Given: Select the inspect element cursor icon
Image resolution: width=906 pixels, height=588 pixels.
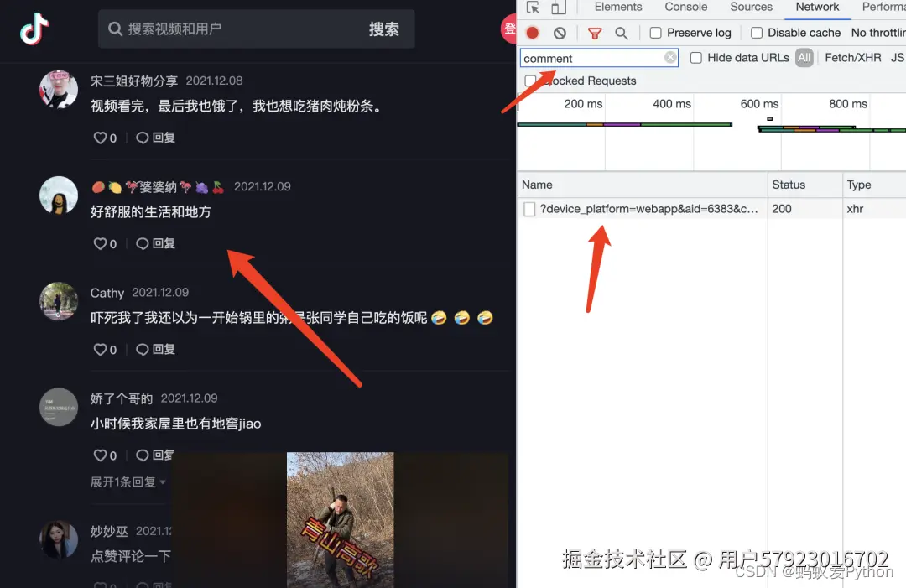Looking at the screenshot, I should [534, 7].
